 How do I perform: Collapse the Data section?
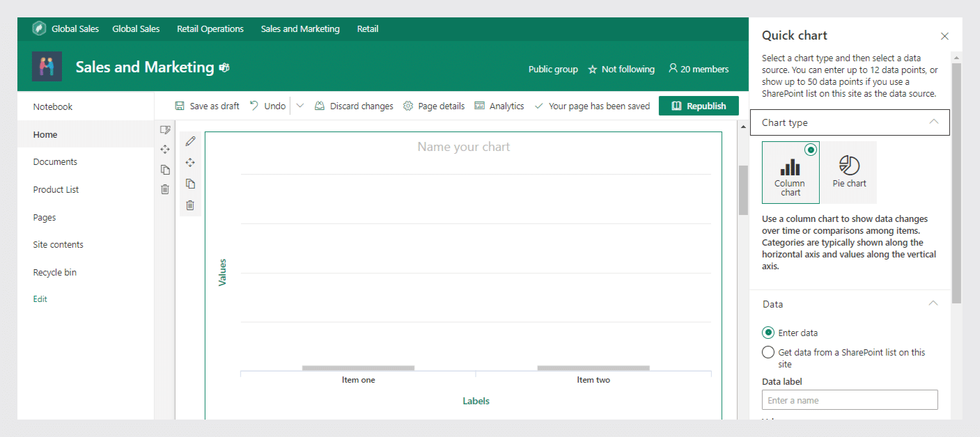[933, 303]
